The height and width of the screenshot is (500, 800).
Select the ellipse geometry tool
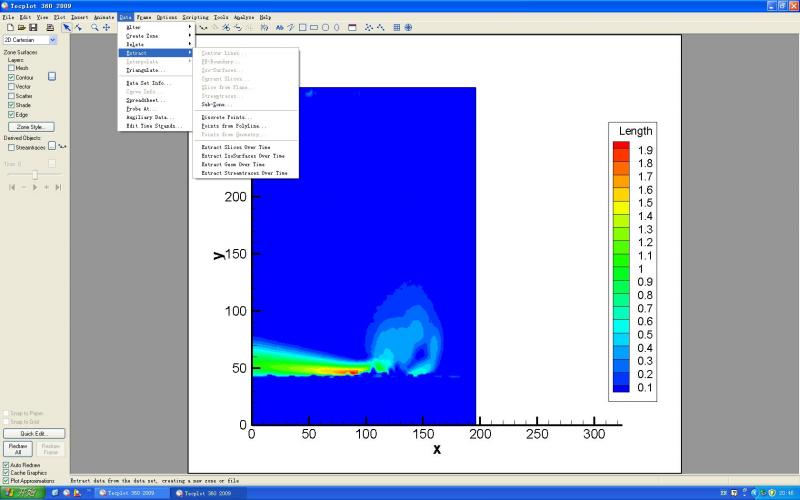337,28
